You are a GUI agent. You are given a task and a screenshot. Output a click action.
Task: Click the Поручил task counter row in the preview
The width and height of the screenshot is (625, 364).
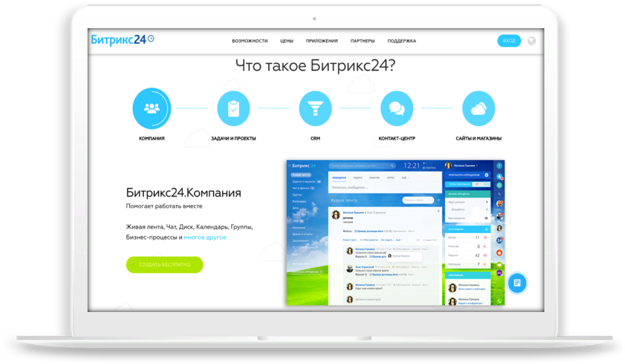pyautogui.click(x=468, y=255)
